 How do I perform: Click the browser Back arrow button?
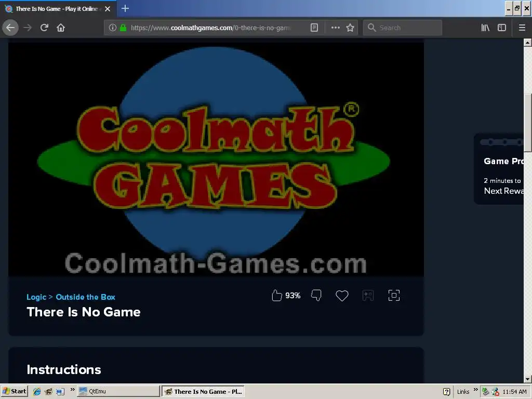click(x=10, y=28)
